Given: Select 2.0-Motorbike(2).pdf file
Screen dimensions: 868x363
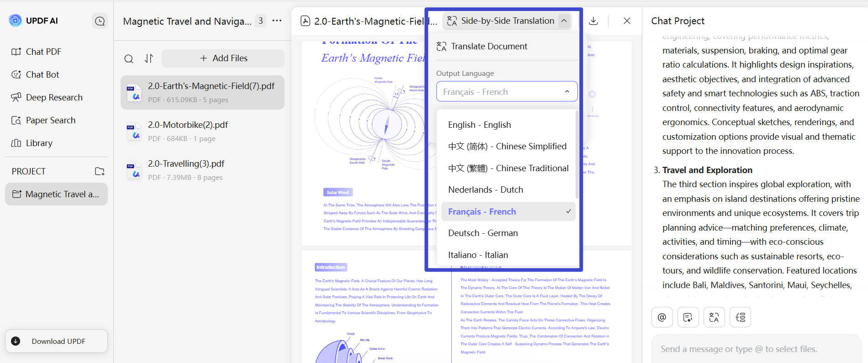Looking at the screenshot, I should [202, 131].
